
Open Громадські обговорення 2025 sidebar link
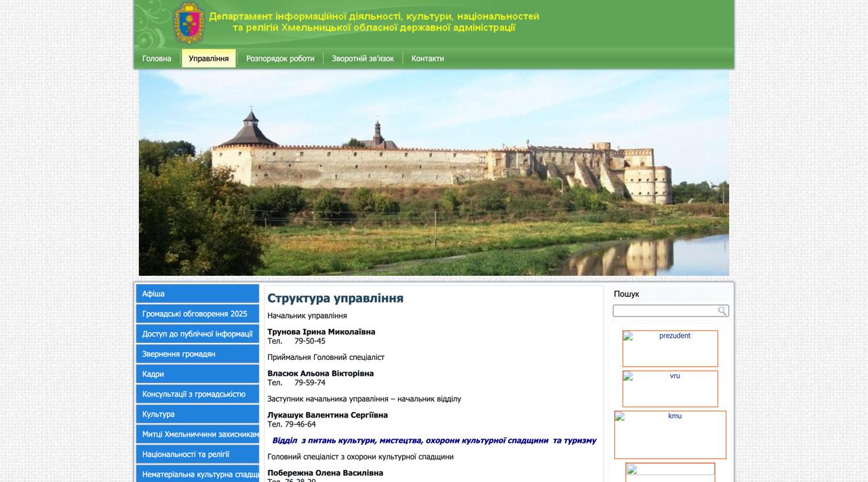point(197,314)
